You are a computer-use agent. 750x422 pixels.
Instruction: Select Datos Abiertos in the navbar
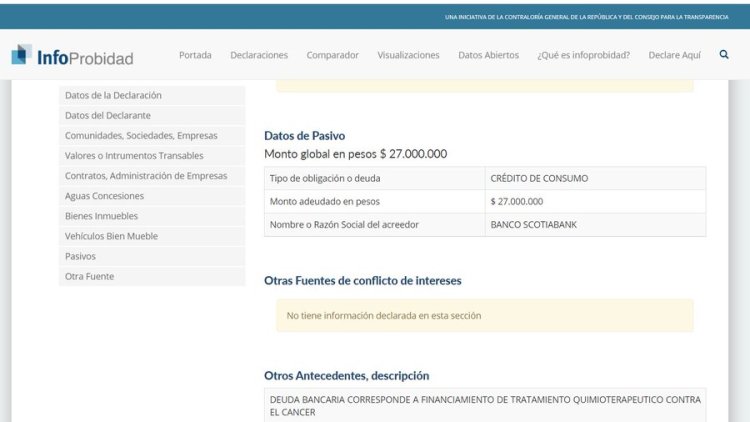tap(488, 55)
